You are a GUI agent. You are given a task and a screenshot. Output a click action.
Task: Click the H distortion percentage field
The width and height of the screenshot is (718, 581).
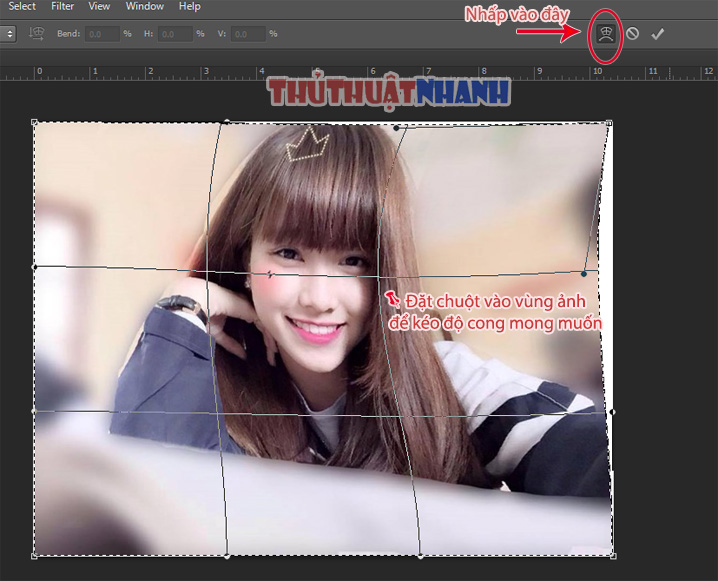pos(175,34)
